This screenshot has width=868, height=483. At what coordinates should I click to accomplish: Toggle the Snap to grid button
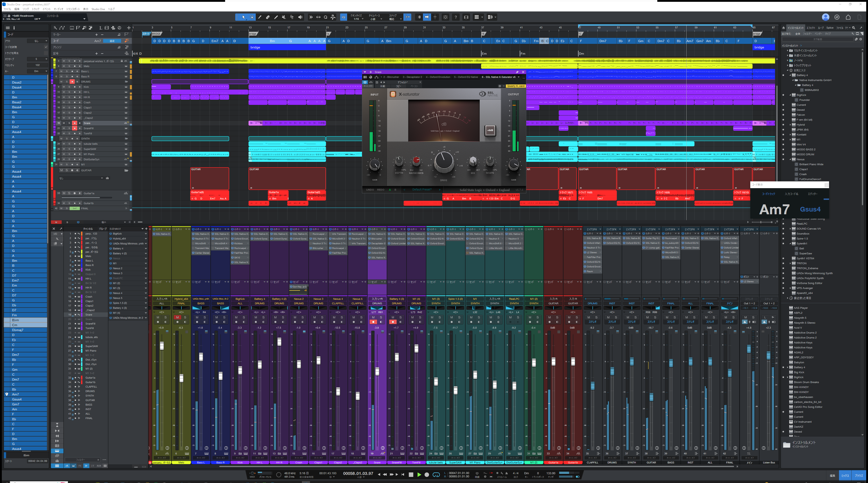[x=407, y=17]
